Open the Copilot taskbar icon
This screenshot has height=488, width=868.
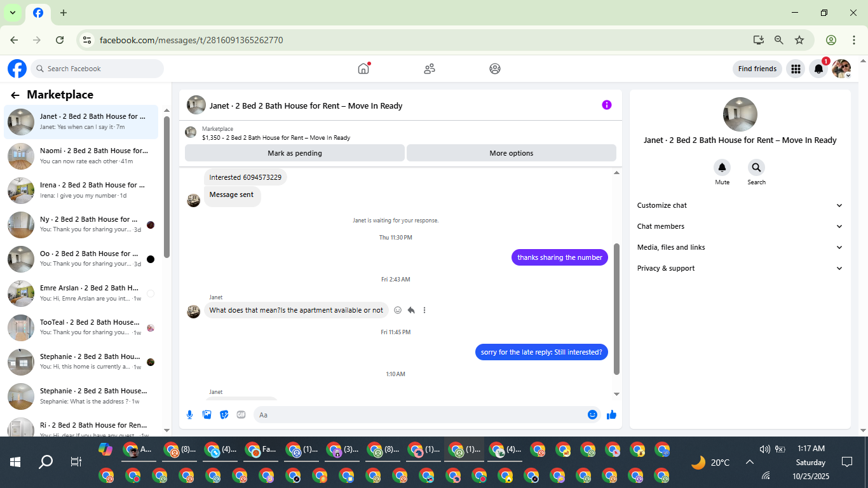click(x=105, y=450)
